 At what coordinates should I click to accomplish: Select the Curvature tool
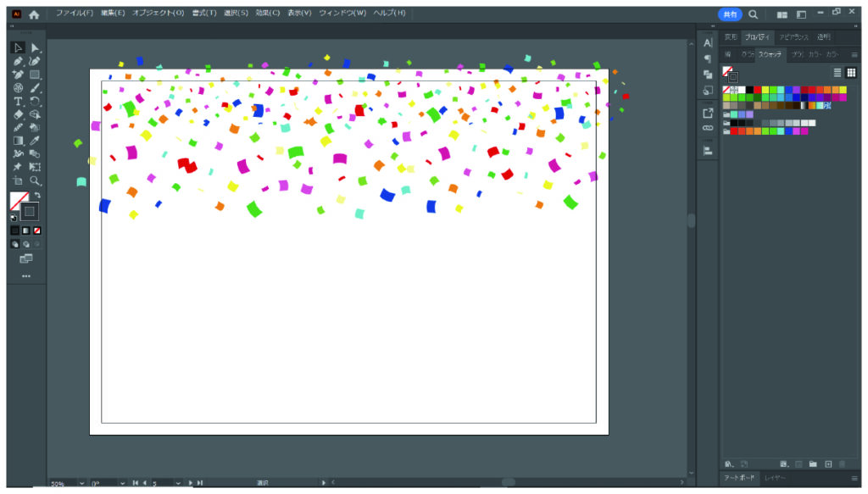point(35,61)
